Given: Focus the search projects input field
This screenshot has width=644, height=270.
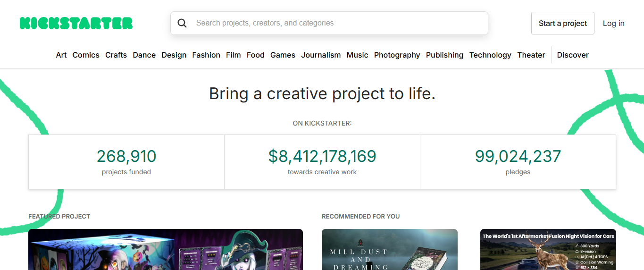Looking at the screenshot, I should tap(329, 23).
